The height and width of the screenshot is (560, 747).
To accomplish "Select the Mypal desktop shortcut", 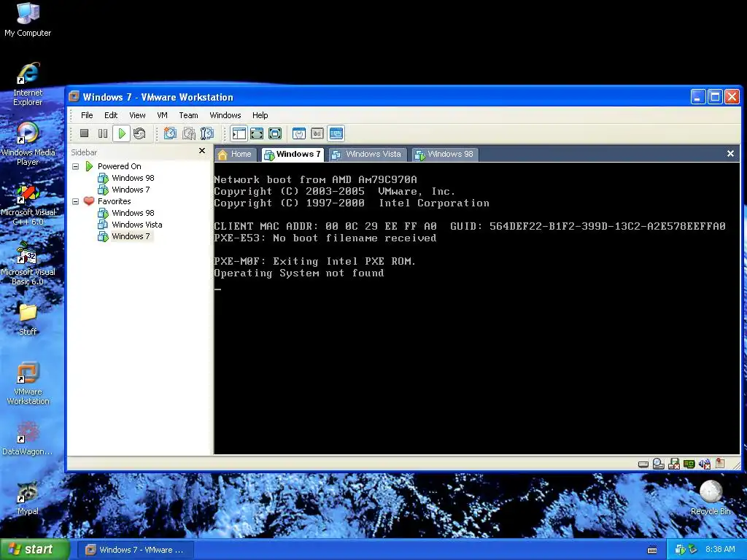I will point(28,498).
